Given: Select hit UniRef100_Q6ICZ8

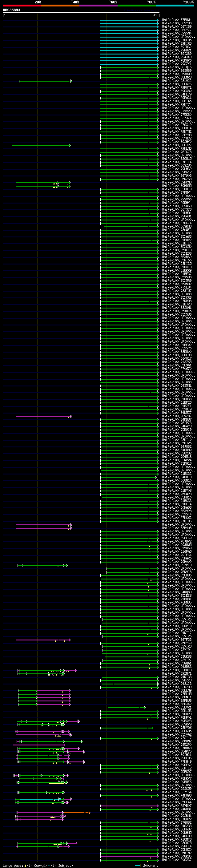Looking at the screenshot, I should (x=177, y=152).
